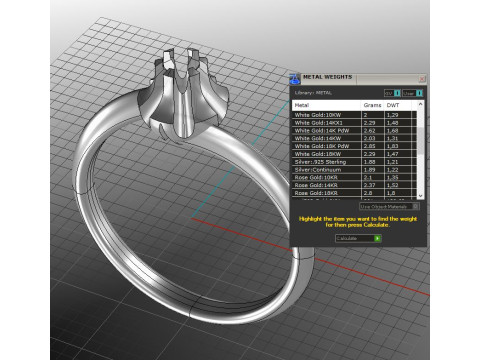Image resolution: width=480 pixels, height=360 pixels.
Task: Click the DWT column header
Action: pos(398,105)
